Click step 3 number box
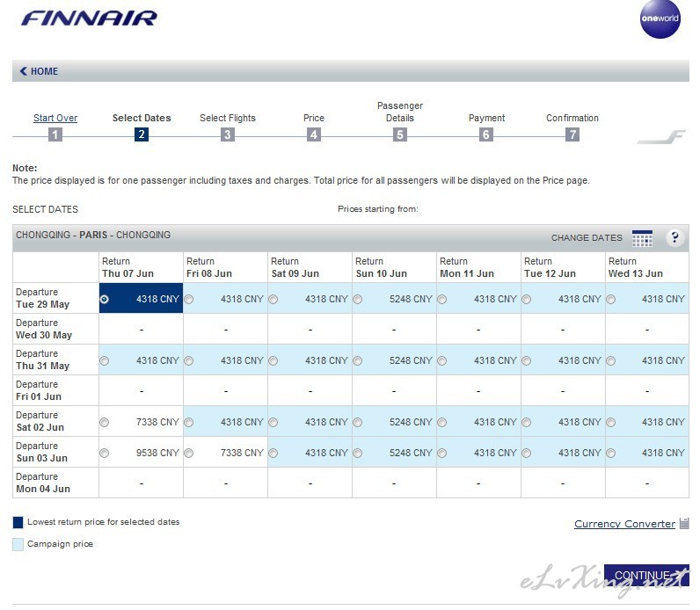700x610 pixels. click(228, 134)
